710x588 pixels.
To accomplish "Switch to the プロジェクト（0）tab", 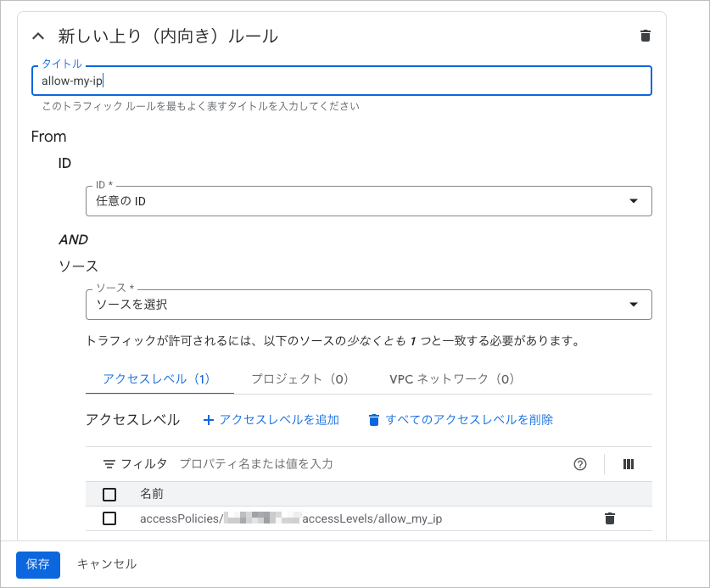I will (300, 379).
